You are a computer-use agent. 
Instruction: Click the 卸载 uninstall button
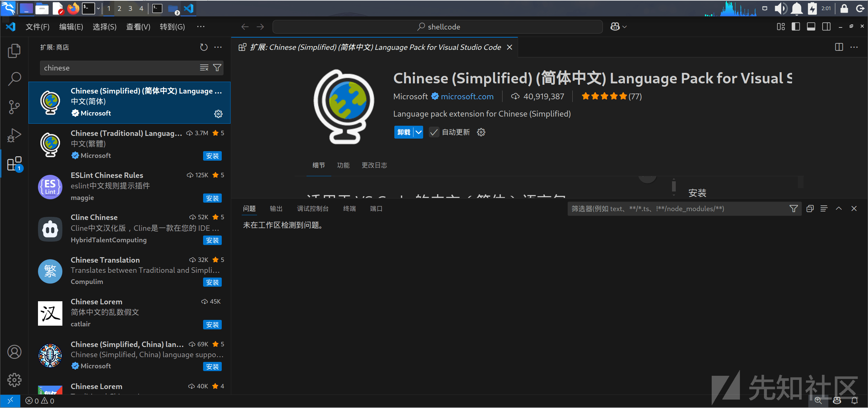(404, 132)
